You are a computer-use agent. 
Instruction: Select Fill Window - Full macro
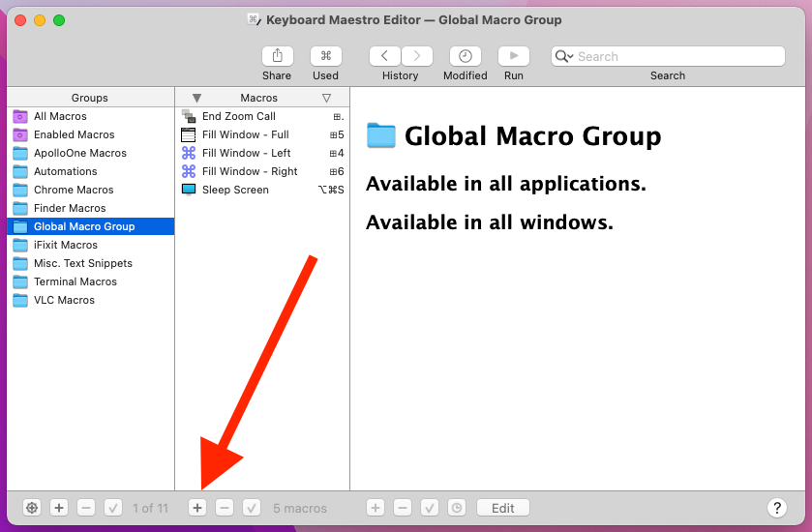[x=262, y=134]
